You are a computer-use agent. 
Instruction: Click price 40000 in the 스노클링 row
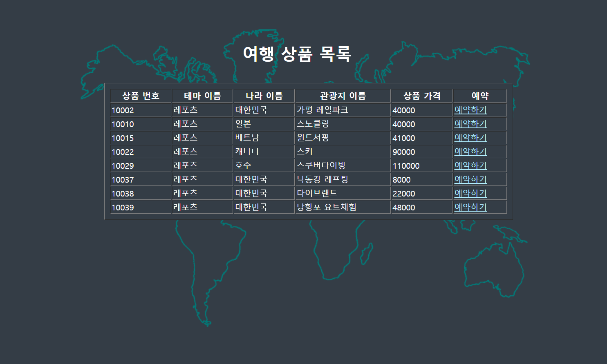tap(422, 124)
